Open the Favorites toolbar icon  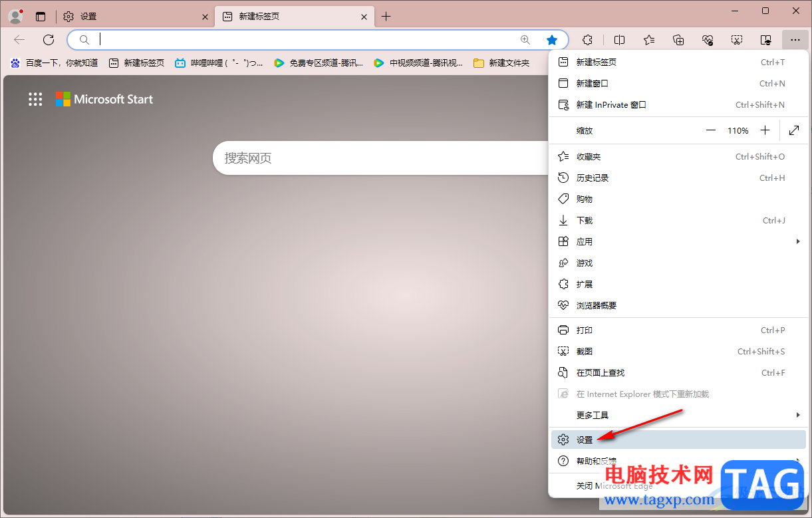tap(649, 40)
